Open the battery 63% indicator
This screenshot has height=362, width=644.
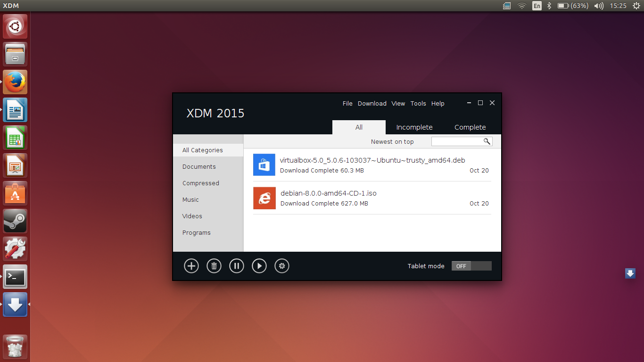[573, 6]
